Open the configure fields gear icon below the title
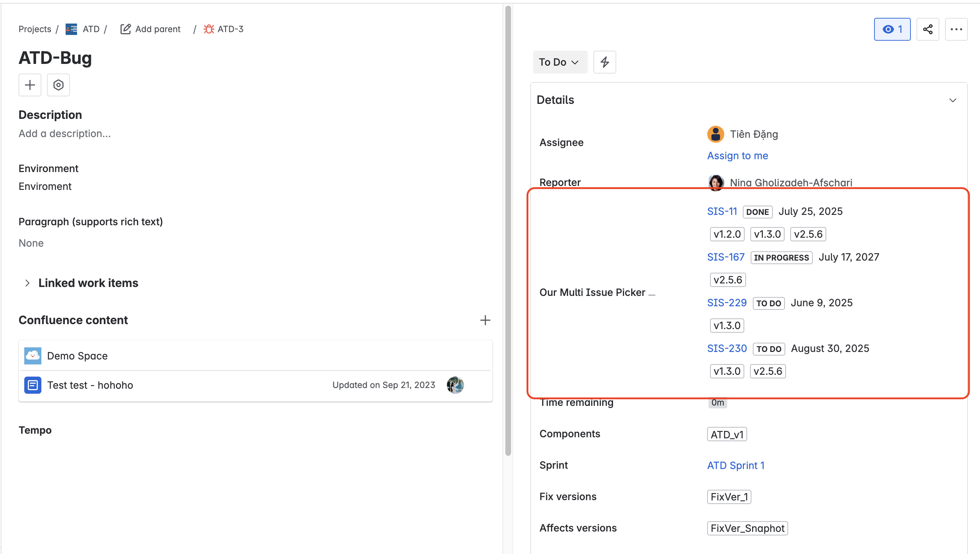The image size is (980, 554). 58,85
